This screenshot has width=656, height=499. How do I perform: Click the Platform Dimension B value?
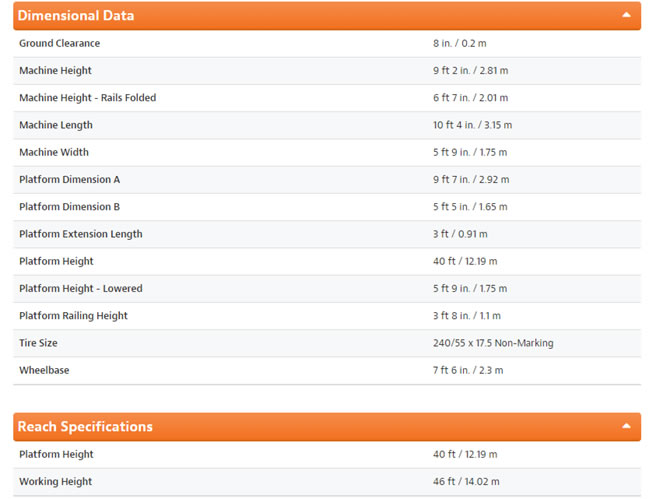tap(470, 207)
